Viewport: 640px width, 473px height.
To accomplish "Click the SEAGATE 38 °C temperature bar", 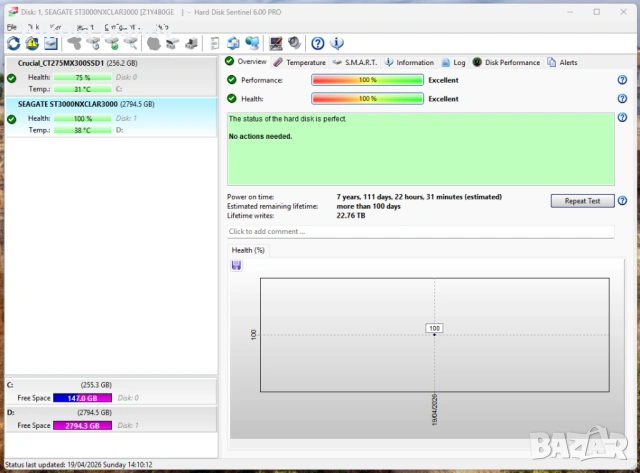I will pyautogui.click(x=82, y=131).
